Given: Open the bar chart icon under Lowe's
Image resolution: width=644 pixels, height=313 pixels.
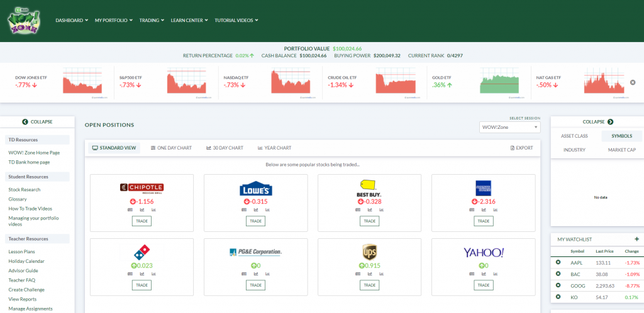Looking at the screenshot, I should (x=267, y=210).
